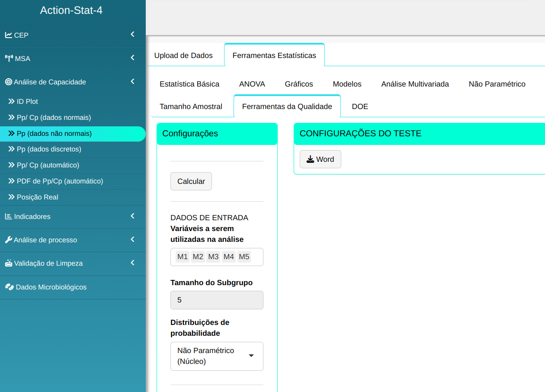Click the download icon on Word button

[x=310, y=159]
